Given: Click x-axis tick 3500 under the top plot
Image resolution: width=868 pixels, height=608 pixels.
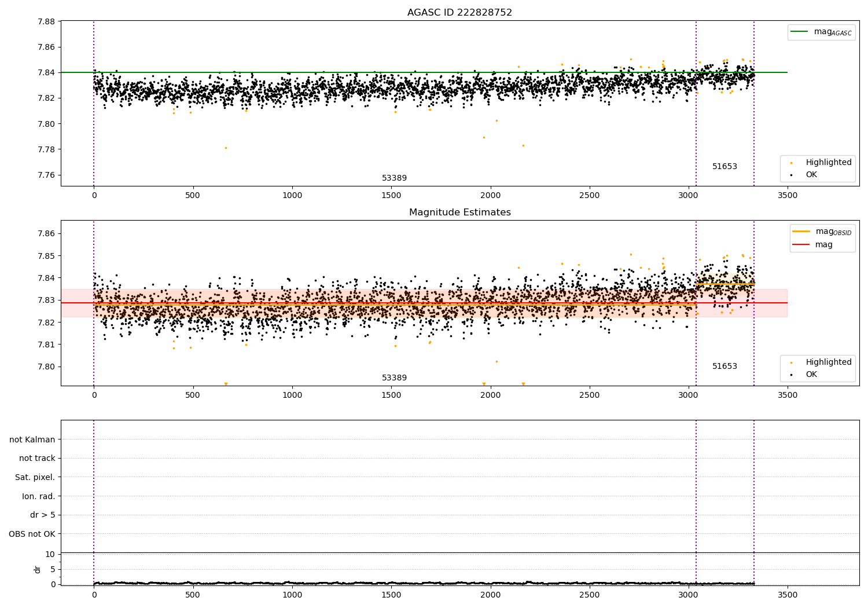Looking at the screenshot, I should coord(788,196).
